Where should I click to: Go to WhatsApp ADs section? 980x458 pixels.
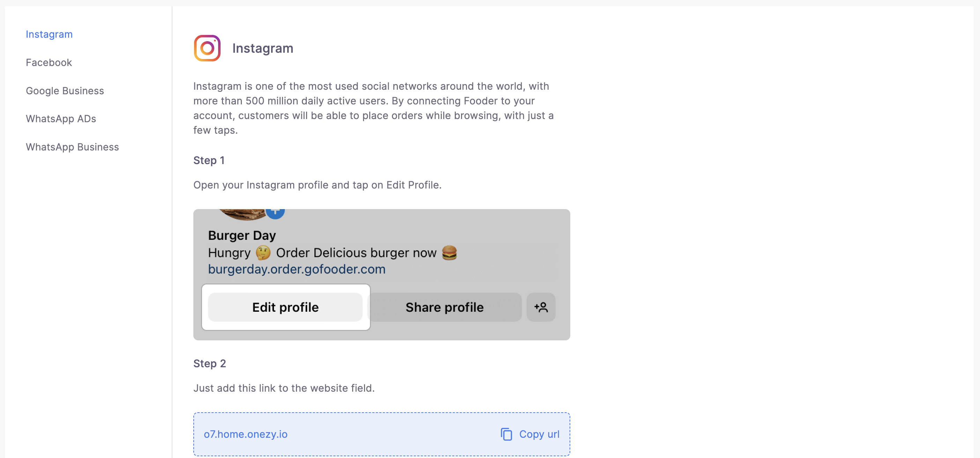pos(61,119)
